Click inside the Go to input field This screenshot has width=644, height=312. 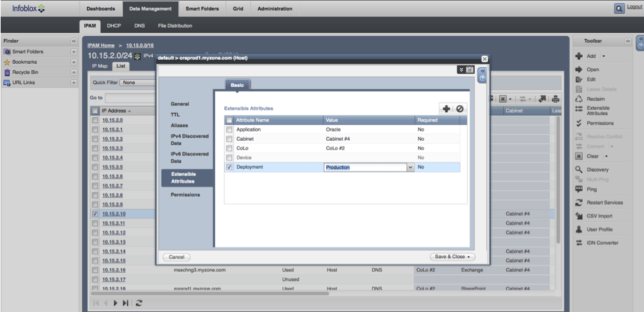click(131, 98)
